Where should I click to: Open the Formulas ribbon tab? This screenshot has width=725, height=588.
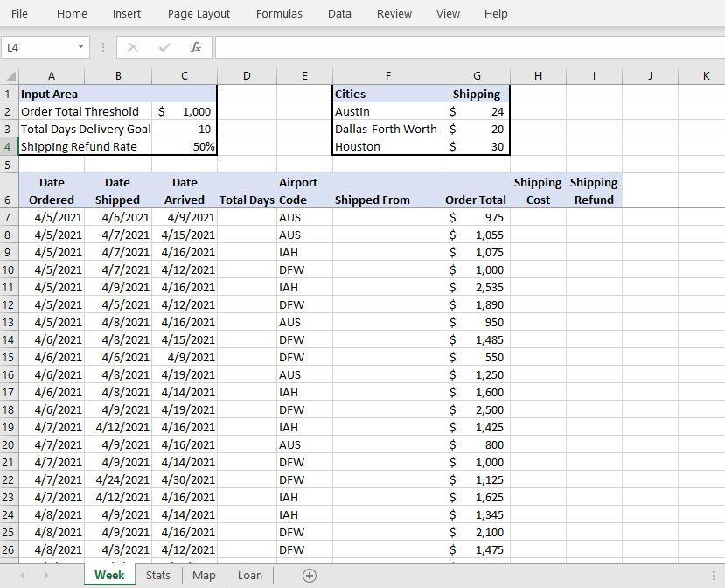pyautogui.click(x=279, y=13)
